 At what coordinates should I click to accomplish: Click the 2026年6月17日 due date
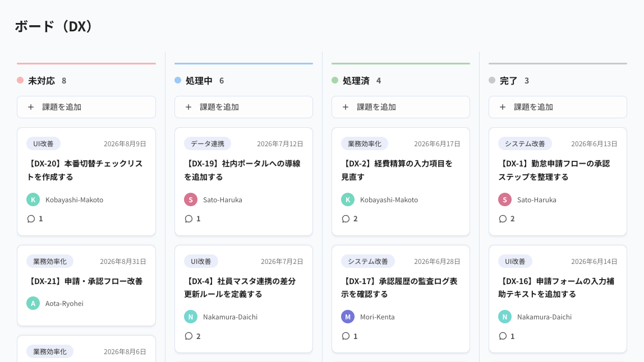pos(437,144)
